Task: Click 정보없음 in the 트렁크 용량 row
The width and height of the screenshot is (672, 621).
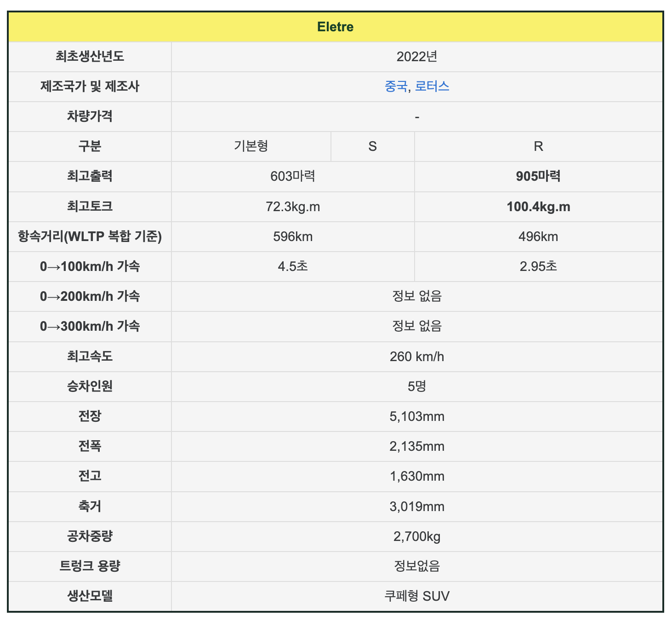Action: [x=417, y=566]
